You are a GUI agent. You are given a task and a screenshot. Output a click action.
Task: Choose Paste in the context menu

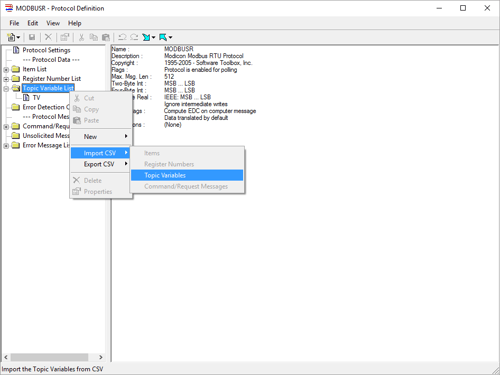(x=101, y=120)
